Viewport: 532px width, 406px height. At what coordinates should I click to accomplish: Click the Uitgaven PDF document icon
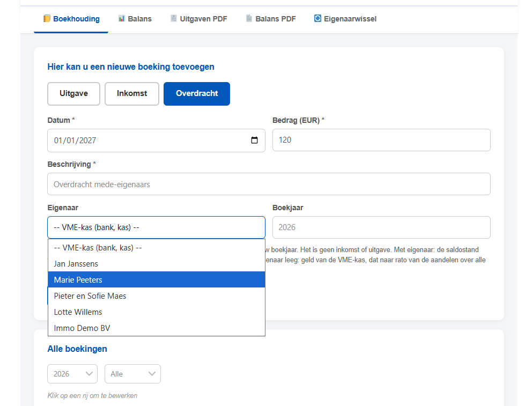(x=173, y=18)
